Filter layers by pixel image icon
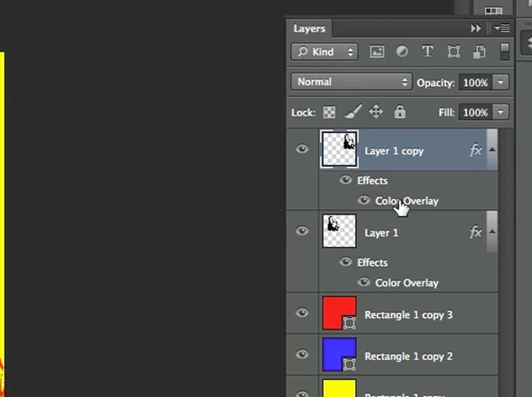 [377, 52]
